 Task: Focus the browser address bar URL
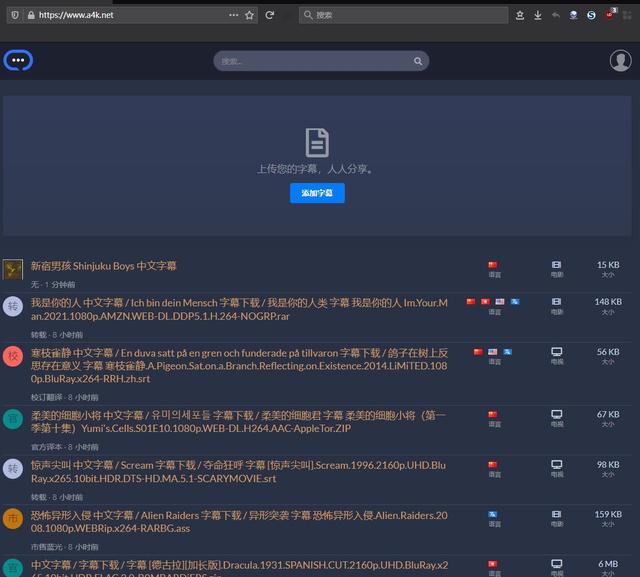[x=131, y=15]
